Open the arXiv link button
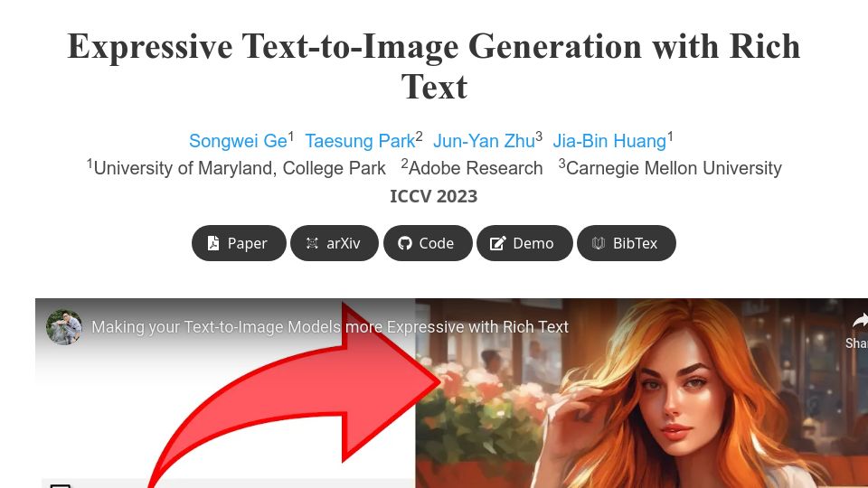The width and height of the screenshot is (868, 488). coord(335,243)
